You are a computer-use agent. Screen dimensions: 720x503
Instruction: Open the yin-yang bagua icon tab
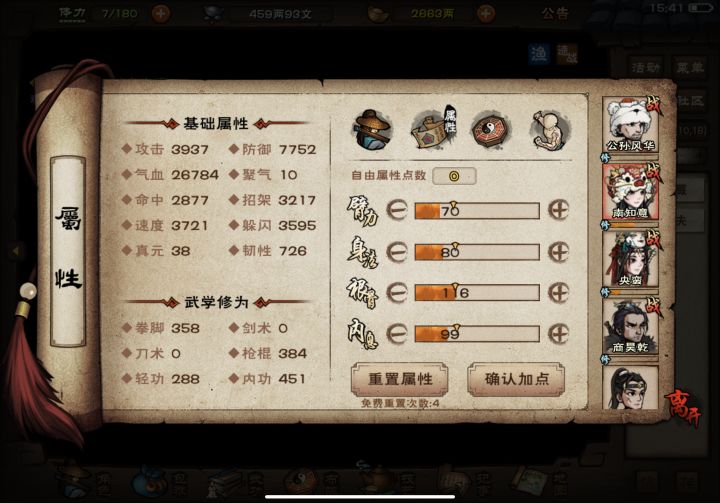(490, 130)
